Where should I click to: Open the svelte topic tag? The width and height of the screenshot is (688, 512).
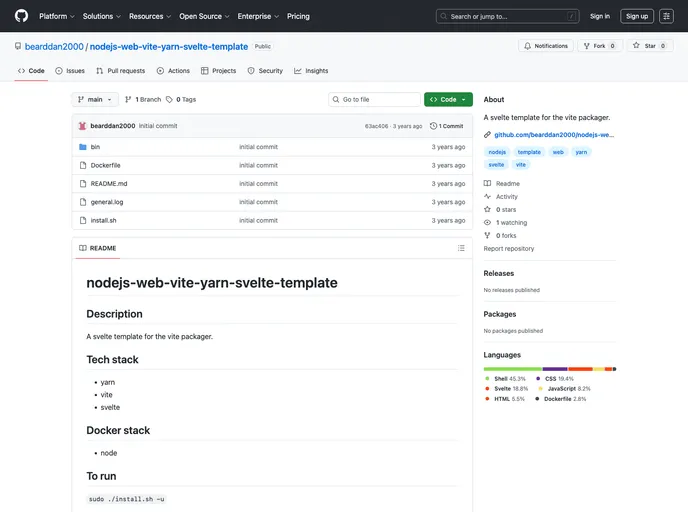(x=496, y=164)
